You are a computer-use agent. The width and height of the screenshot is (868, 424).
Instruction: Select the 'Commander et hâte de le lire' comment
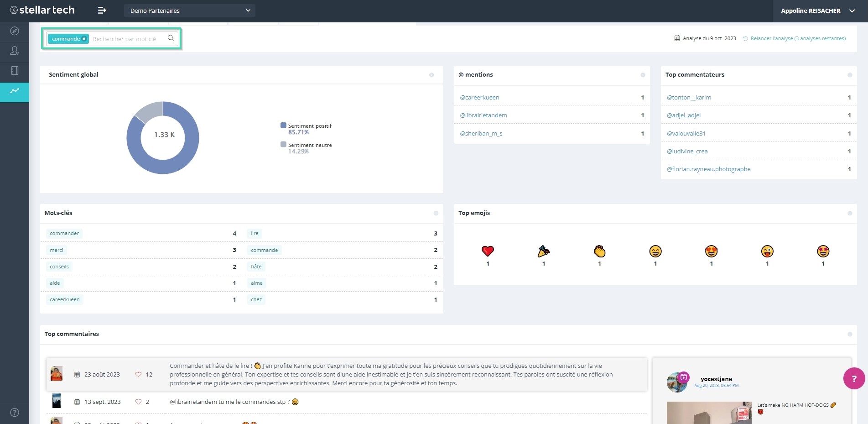pyautogui.click(x=347, y=374)
